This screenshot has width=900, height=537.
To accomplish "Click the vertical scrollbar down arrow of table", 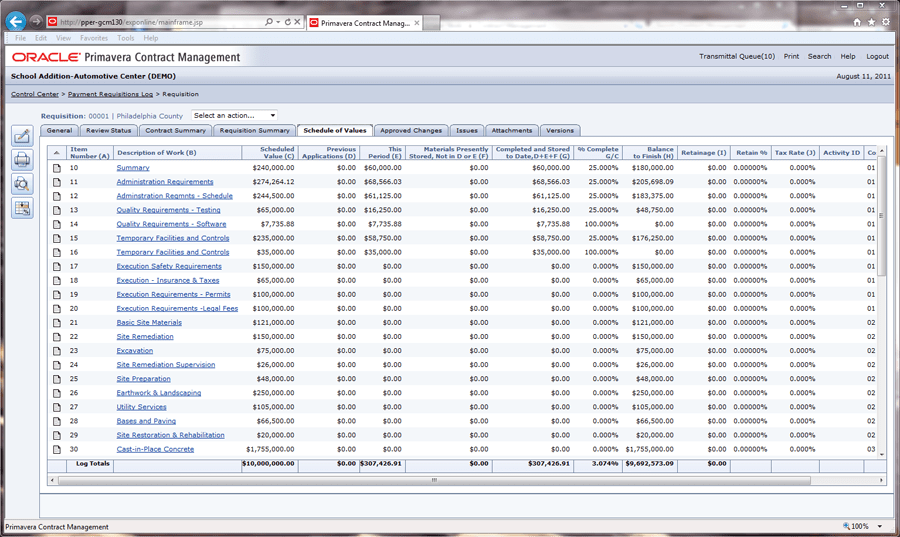I will coord(882,454).
